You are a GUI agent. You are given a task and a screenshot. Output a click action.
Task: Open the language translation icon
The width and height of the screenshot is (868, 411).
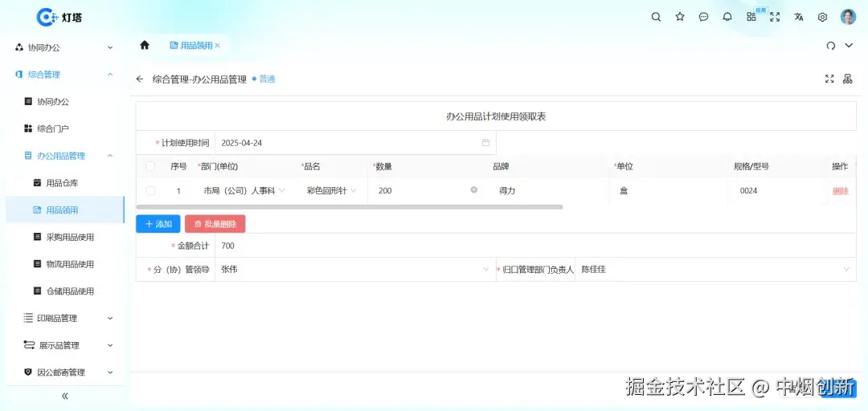pyautogui.click(x=799, y=17)
